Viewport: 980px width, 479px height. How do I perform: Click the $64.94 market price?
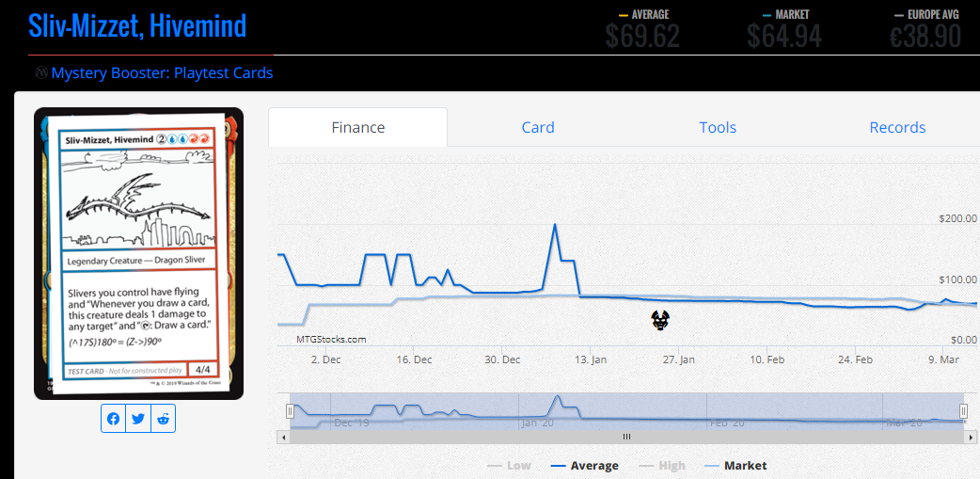click(784, 37)
